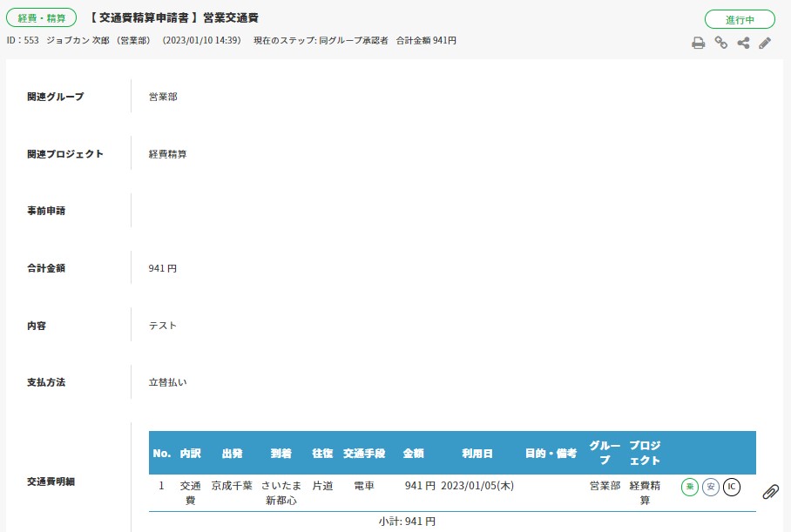Click the さいたま新都心 arrival cell
Image resolution: width=791 pixels, height=532 pixels.
pyautogui.click(x=281, y=493)
